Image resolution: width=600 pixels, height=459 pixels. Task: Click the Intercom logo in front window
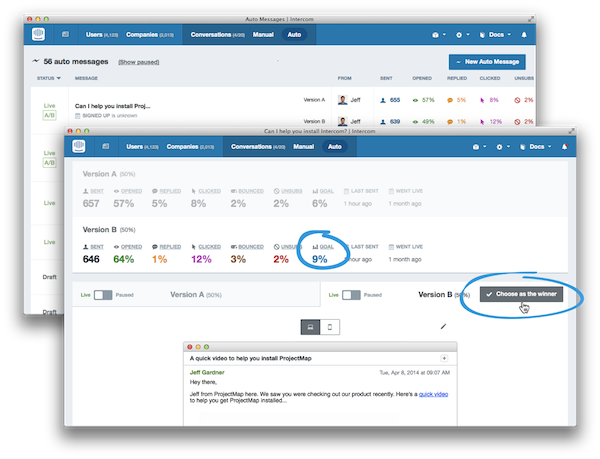79,146
